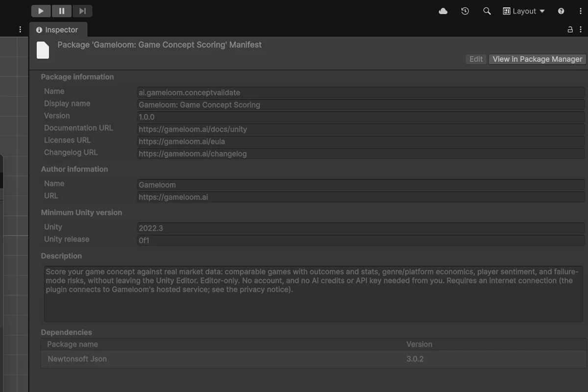Start Play mode with the Play button
The width and height of the screenshot is (588, 392).
coord(41,11)
